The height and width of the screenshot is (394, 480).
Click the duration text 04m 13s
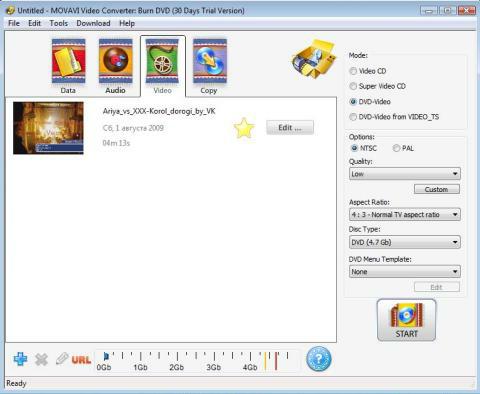tap(116, 143)
